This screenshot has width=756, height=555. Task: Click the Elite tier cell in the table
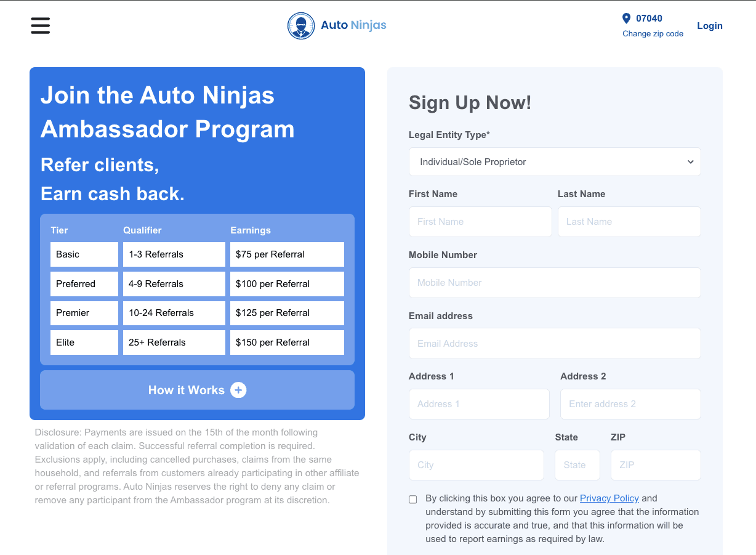click(84, 342)
